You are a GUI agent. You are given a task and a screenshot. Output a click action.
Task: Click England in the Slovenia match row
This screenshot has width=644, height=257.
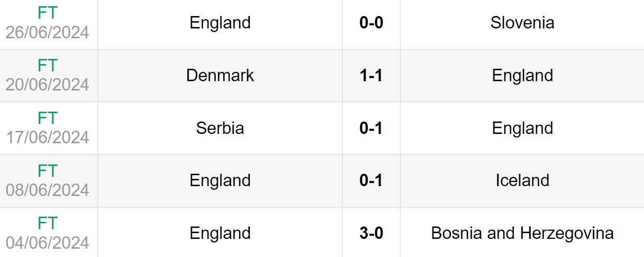(220, 23)
